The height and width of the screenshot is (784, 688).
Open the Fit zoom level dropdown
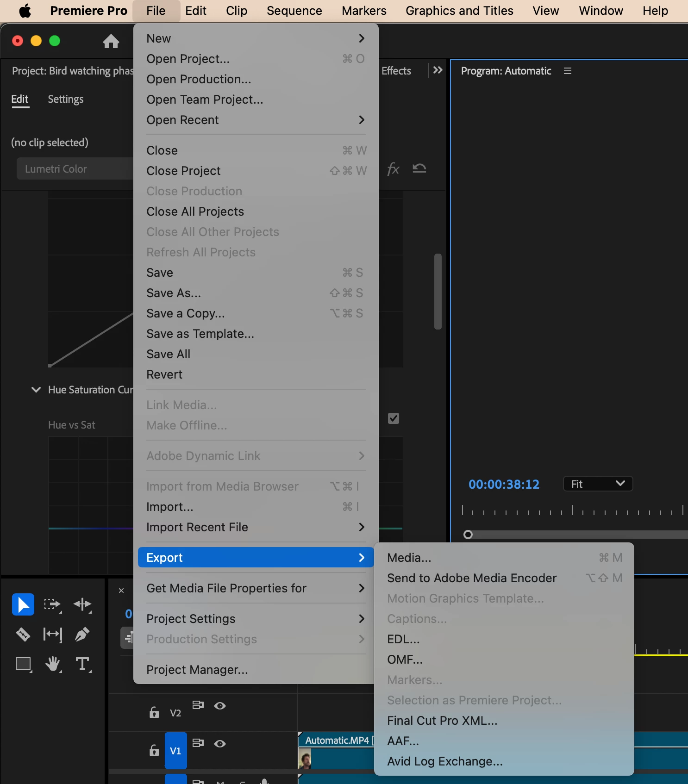pos(598,484)
